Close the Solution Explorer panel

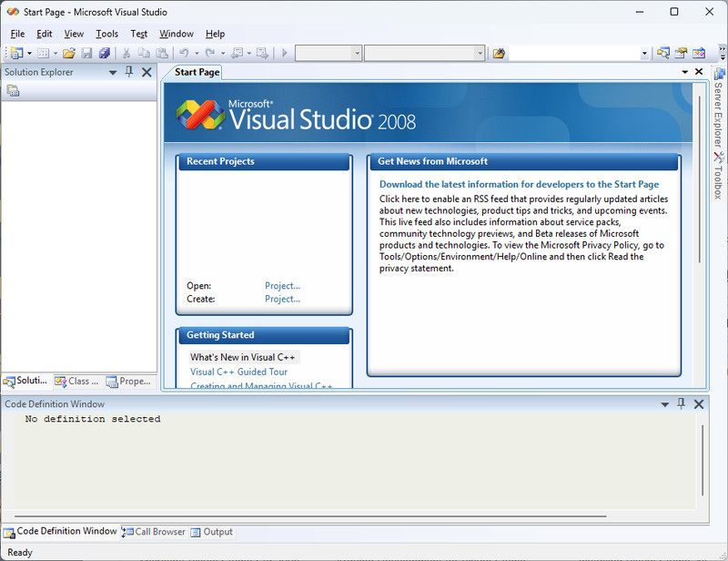click(147, 72)
